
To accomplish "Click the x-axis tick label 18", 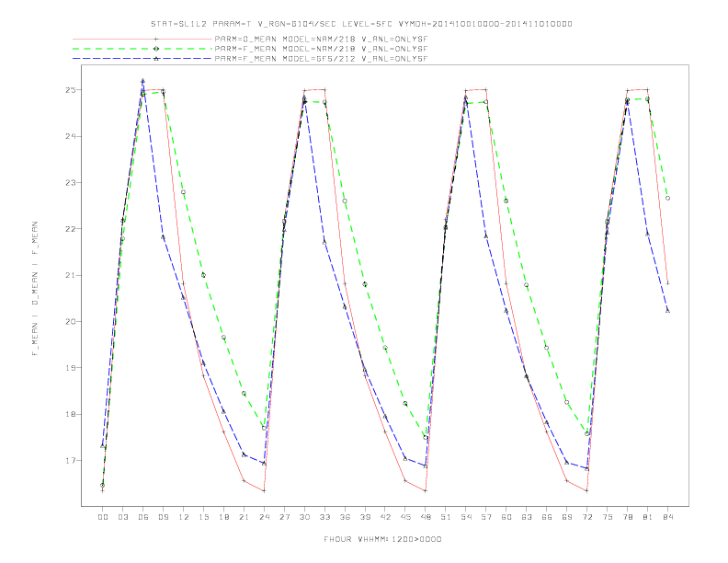I will click(223, 517).
